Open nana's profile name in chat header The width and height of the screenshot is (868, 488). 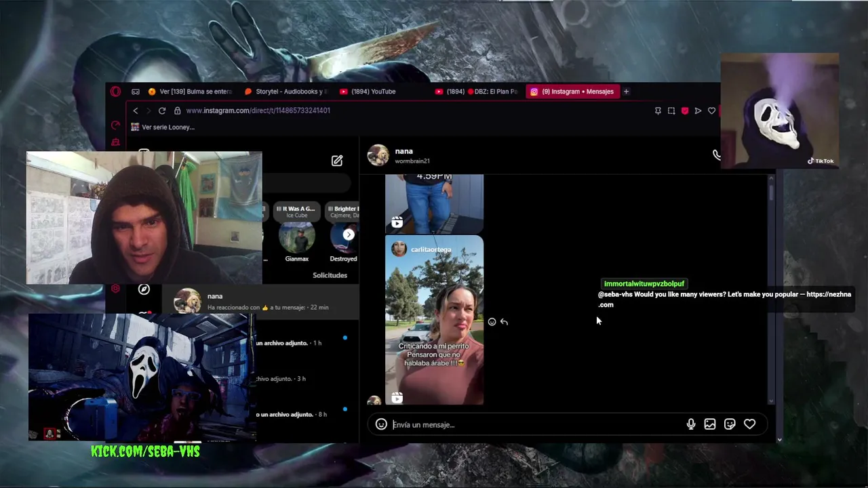[403, 151]
